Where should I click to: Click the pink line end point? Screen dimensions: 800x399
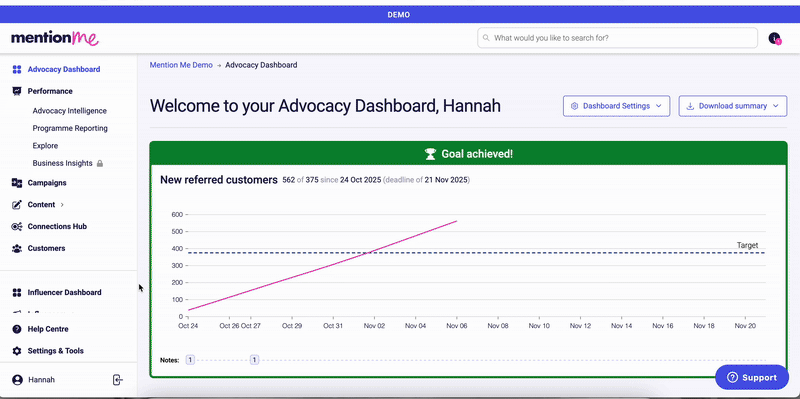click(x=457, y=221)
